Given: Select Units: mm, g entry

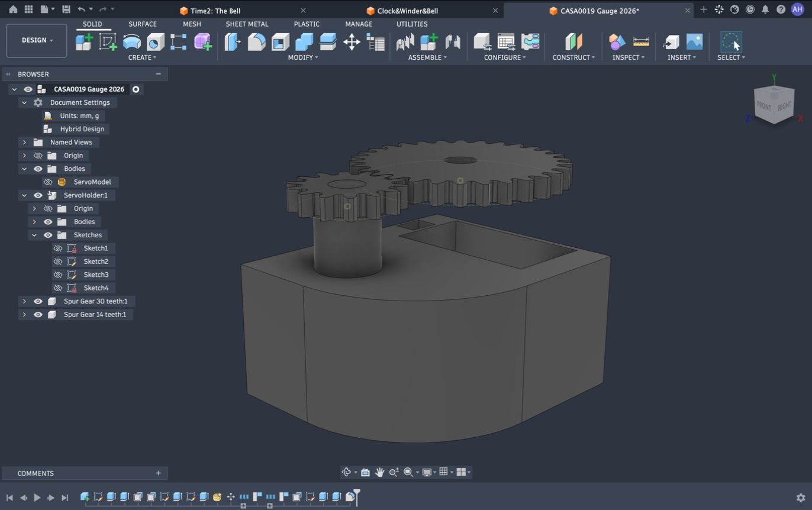Looking at the screenshot, I should coord(79,115).
